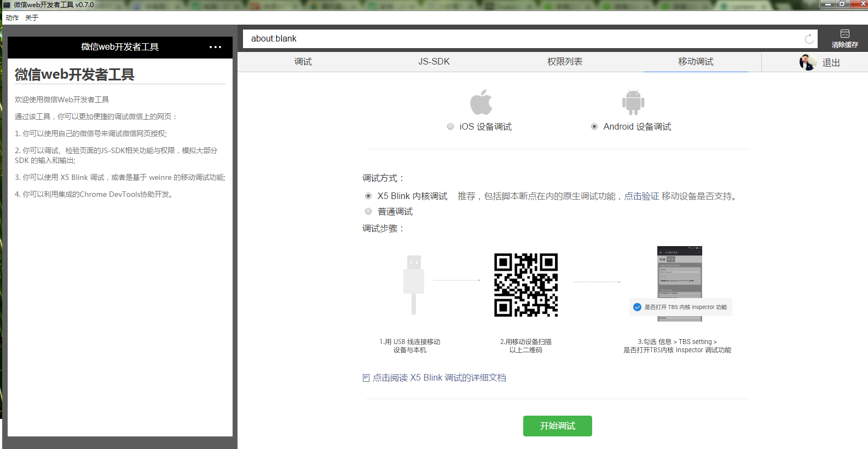Image resolution: width=868 pixels, height=449 pixels.
Task: Click the 退出 logout button
Action: pyautogui.click(x=831, y=63)
